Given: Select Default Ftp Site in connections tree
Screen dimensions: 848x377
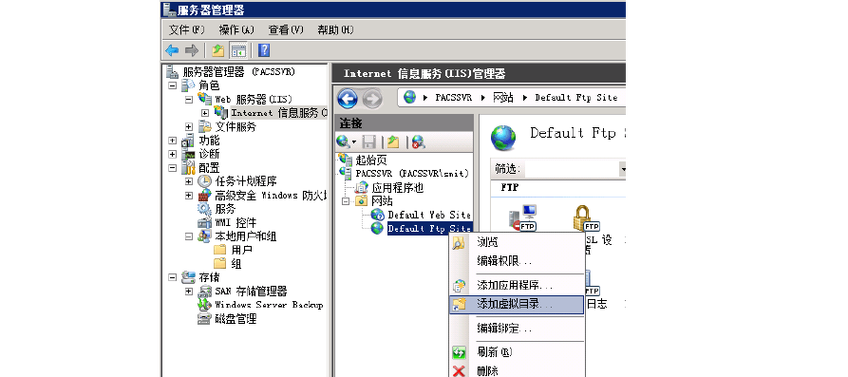Looking at the screenshot, I should 429,229.
